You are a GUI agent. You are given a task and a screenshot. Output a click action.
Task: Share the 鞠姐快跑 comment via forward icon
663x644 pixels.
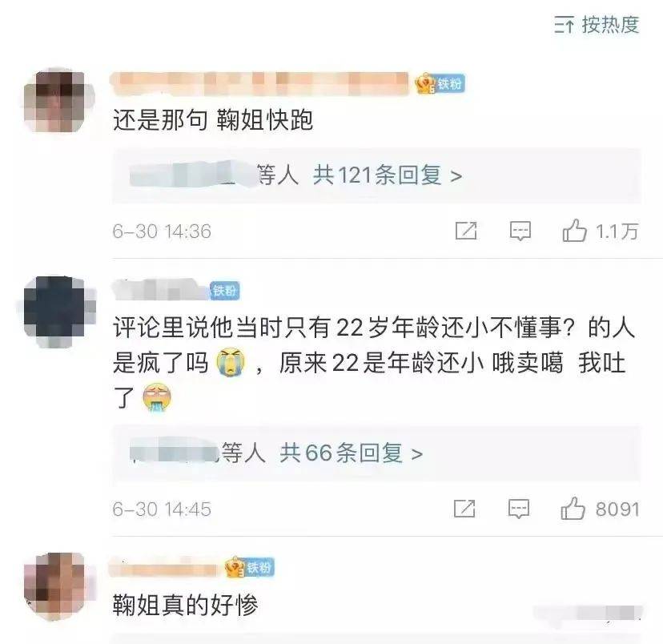[466, 231]
